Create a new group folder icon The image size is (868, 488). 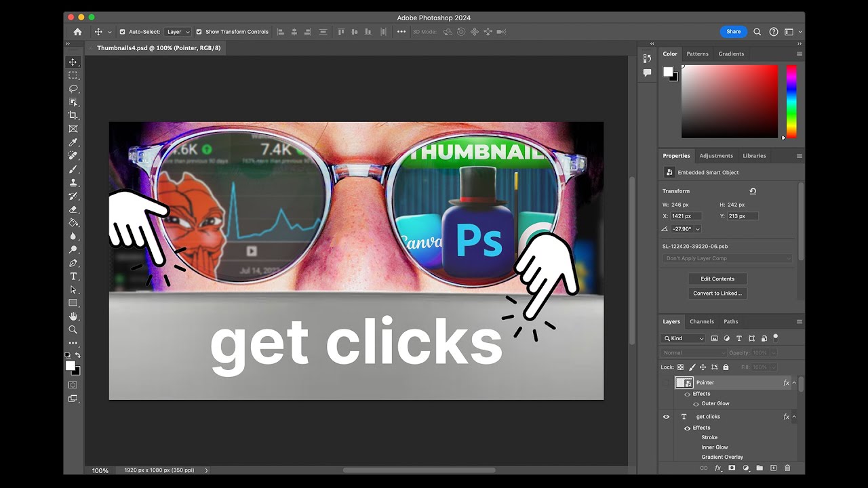tap(759, 468)
